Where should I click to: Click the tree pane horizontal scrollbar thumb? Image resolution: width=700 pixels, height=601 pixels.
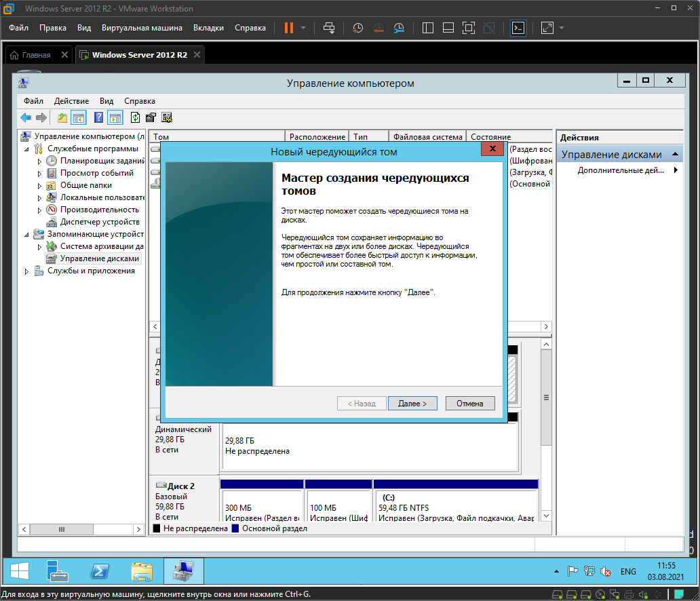click(62, 529)
